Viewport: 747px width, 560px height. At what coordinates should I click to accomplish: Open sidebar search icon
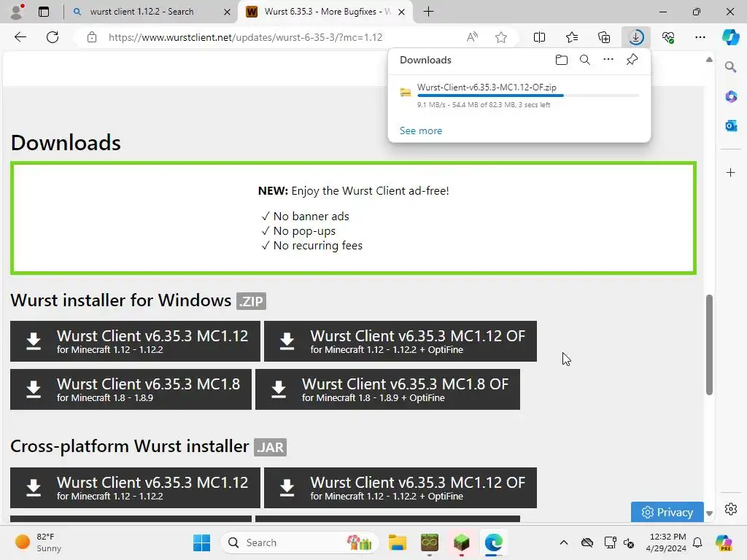[731, 66]
